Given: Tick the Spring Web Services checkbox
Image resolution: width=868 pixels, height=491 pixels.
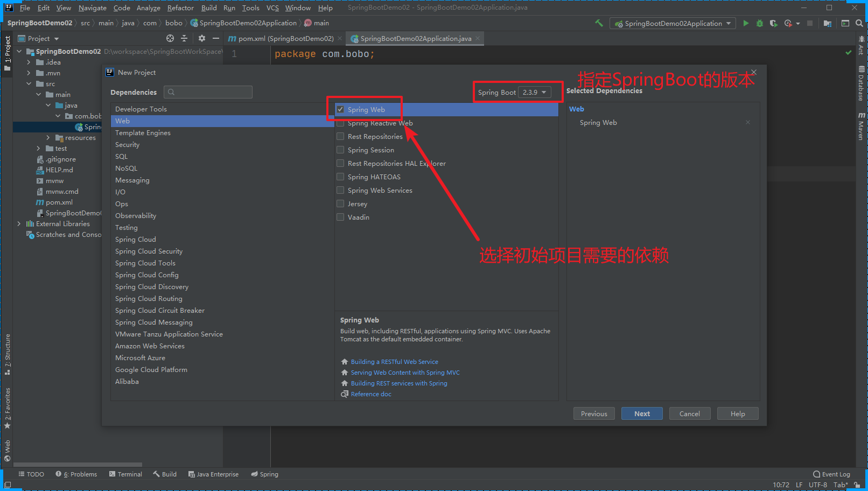Looking at the screenshot, I should click(x=340, y=190).
